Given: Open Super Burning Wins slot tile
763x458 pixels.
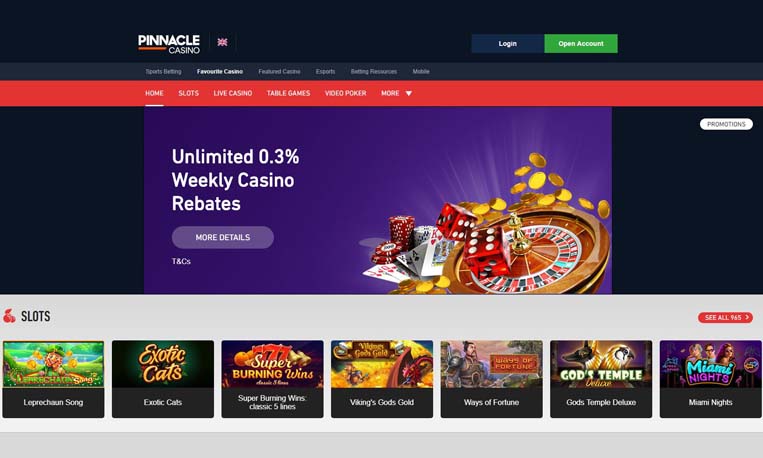Looking at the screenshot, I should click(x=272, y=379).
